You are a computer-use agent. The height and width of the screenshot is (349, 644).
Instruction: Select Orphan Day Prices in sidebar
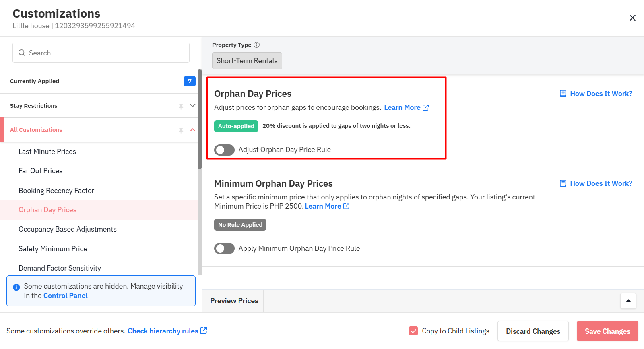[99, 210]
